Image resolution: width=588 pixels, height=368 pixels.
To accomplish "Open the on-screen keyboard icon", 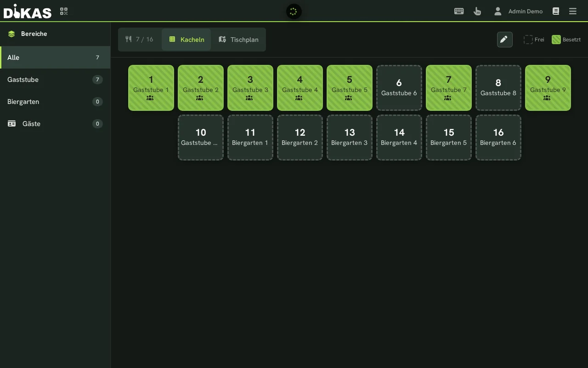I will pos(459,11).
